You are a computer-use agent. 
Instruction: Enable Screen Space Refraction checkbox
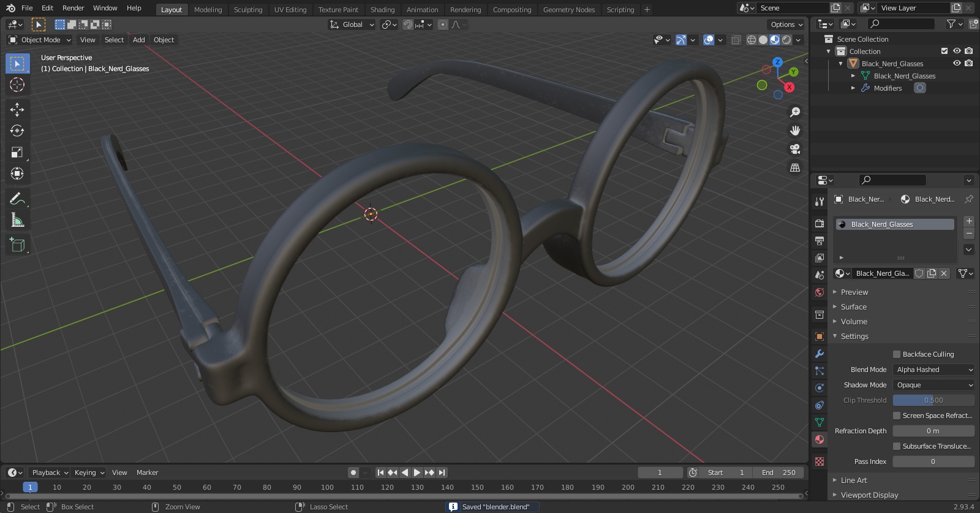(x=897, y=416)
